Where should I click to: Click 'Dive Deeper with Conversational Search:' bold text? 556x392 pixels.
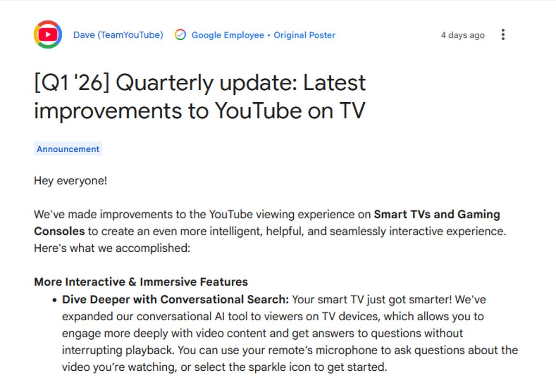[176, 299]
